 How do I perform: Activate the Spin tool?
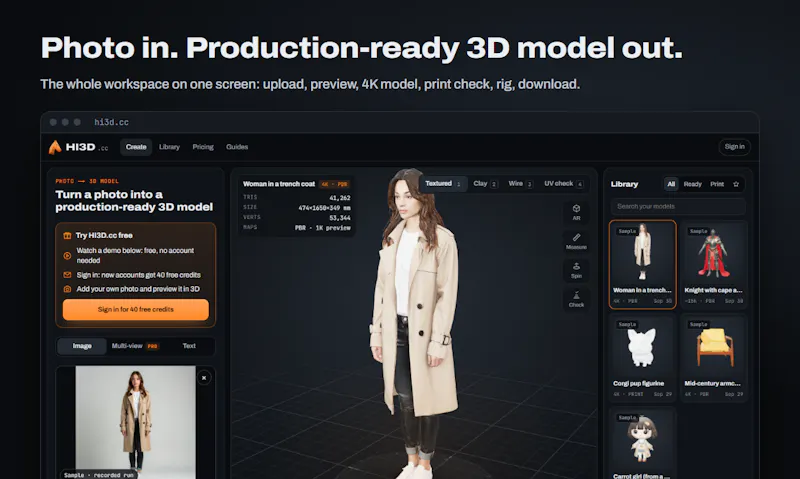coord(576,270)
